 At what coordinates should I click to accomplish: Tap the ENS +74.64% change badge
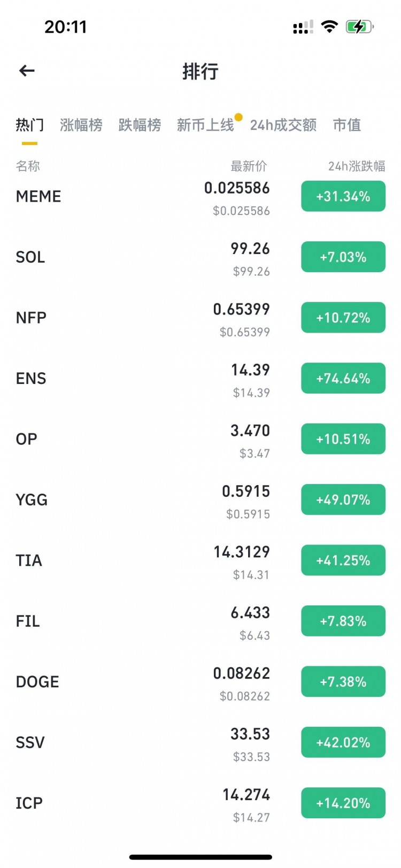click(x=343, y=379)
